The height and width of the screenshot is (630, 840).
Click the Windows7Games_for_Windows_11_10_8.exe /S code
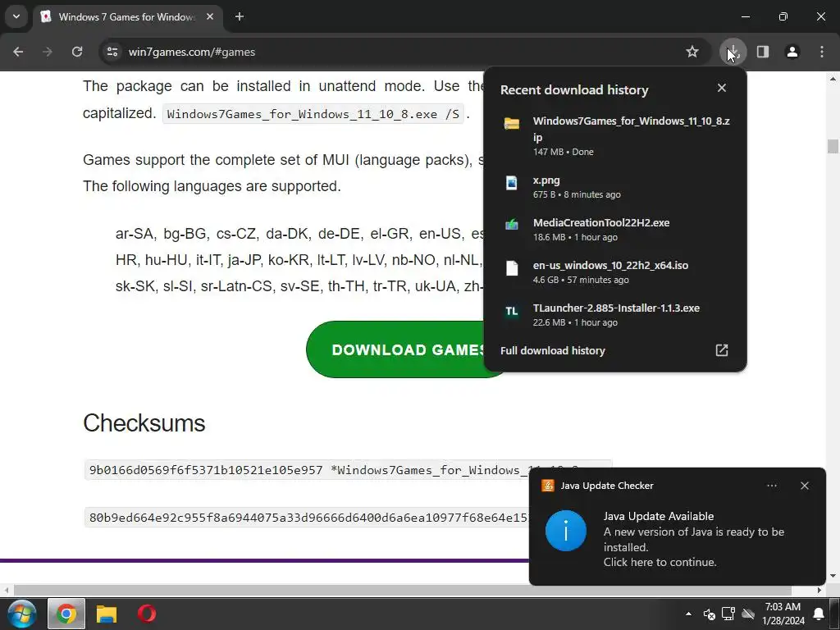(x=313, y=114)
